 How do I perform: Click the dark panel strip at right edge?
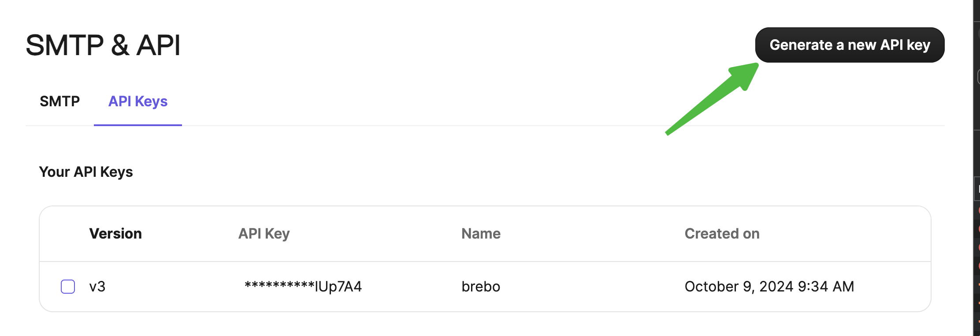pos(976,168)
